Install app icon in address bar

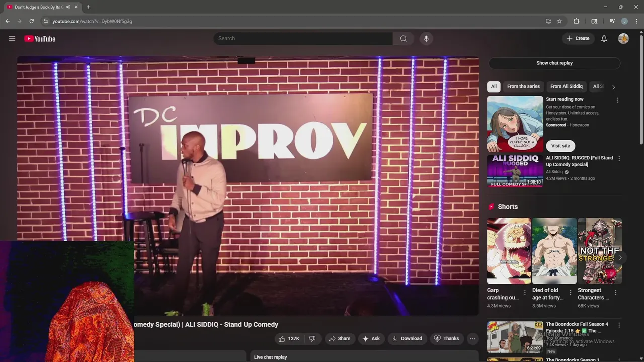coord(548,21)
